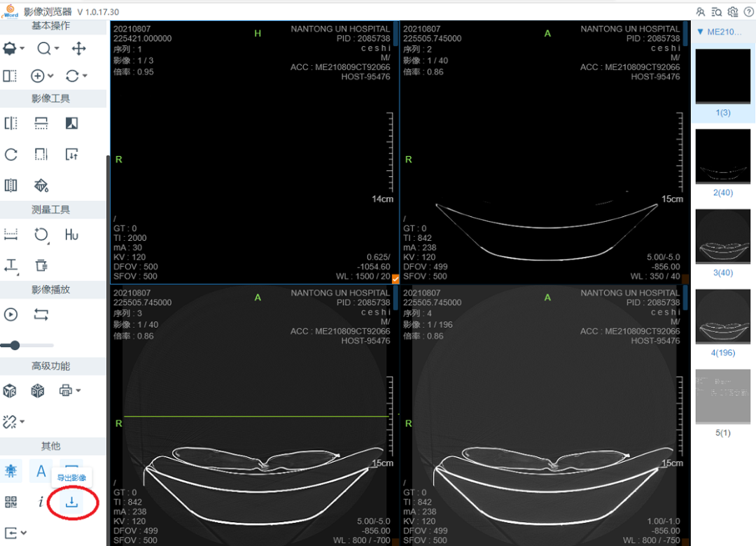
Task: Click the 影像工具 section header
Action: tap(50, 99)
